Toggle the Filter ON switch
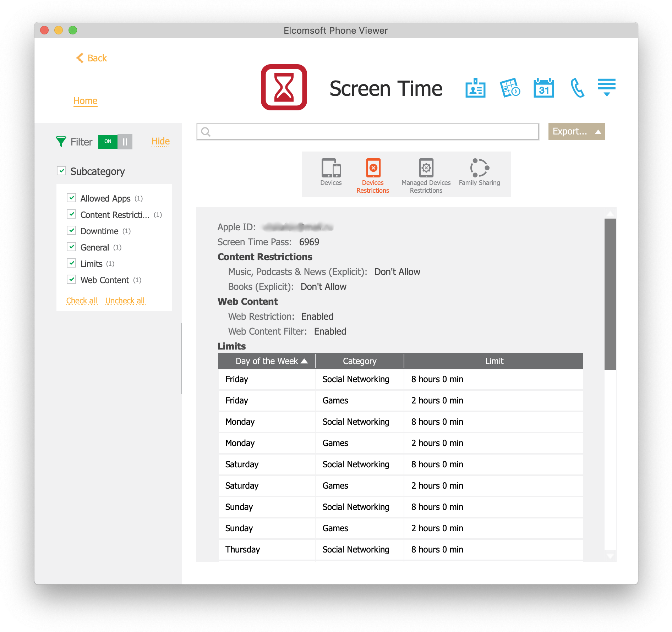Viewport: 672px width, 632px height. [x=115, y=142]
